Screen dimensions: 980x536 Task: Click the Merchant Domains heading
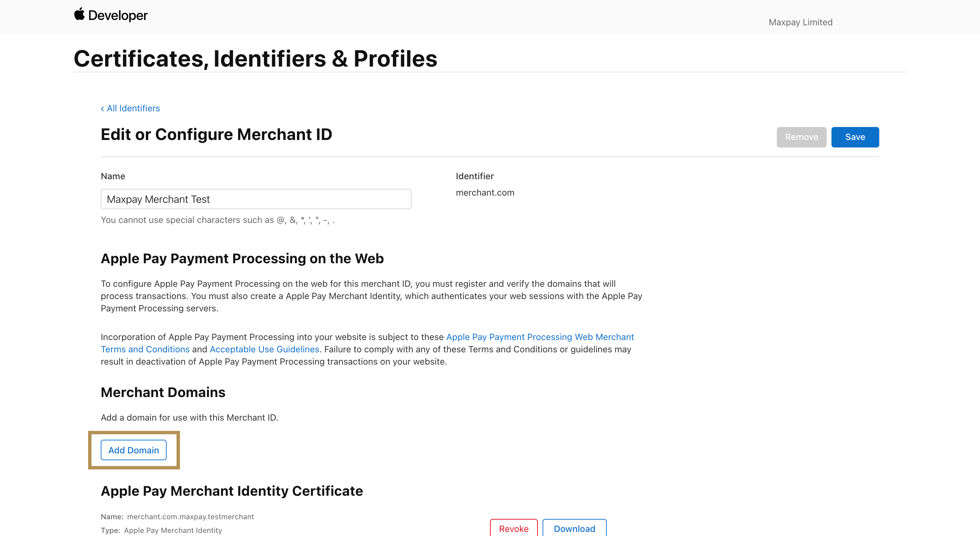tap(163, 392)
